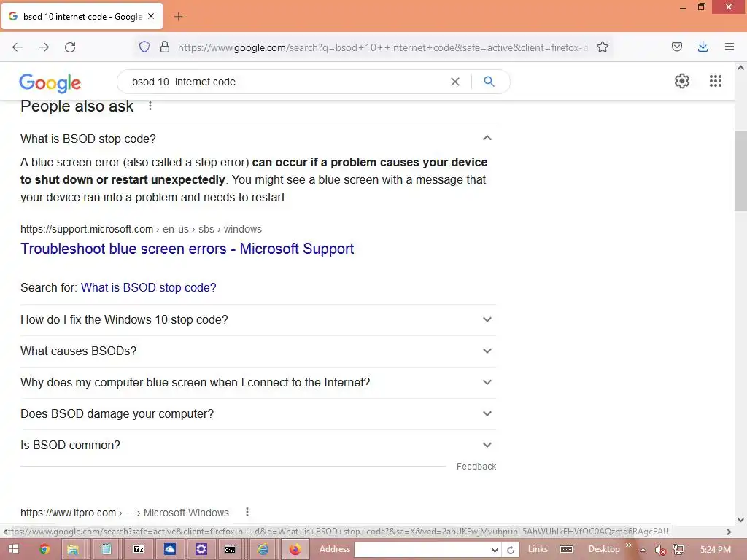Open the muted volume tray icon
The image size is (747, 560).
point(659,550)
